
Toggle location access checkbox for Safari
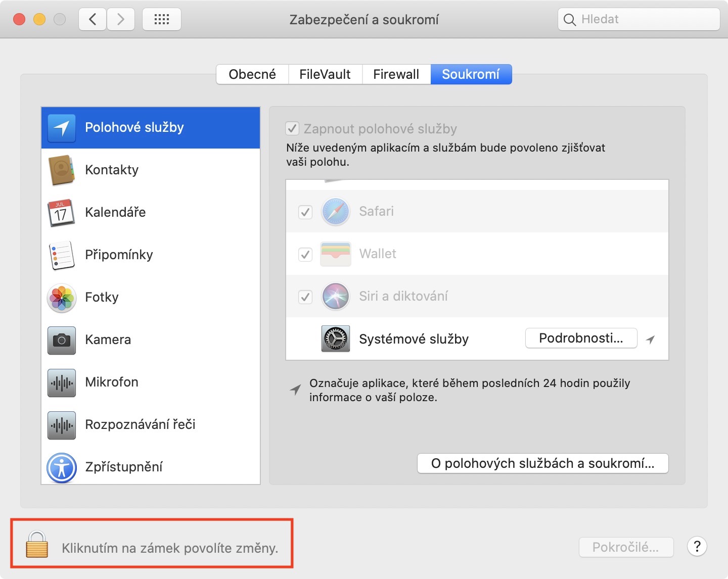click(305, 212)
